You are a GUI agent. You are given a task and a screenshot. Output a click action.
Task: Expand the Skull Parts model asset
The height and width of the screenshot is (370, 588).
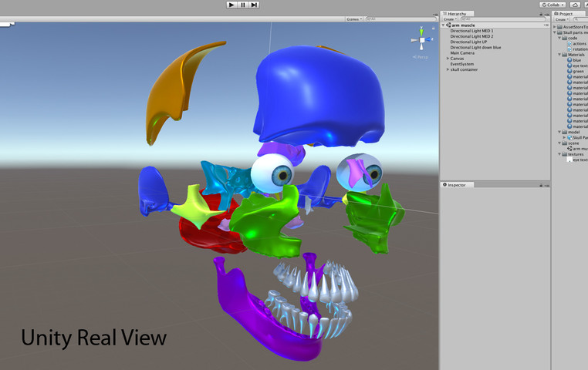[564, 138]
